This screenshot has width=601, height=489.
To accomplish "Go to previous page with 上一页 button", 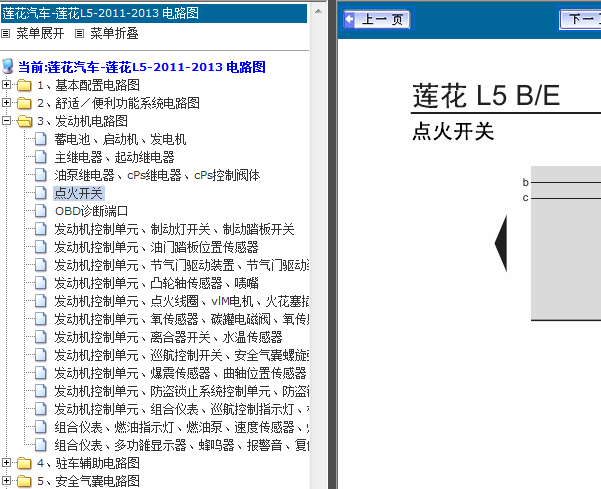I will 377,19.
